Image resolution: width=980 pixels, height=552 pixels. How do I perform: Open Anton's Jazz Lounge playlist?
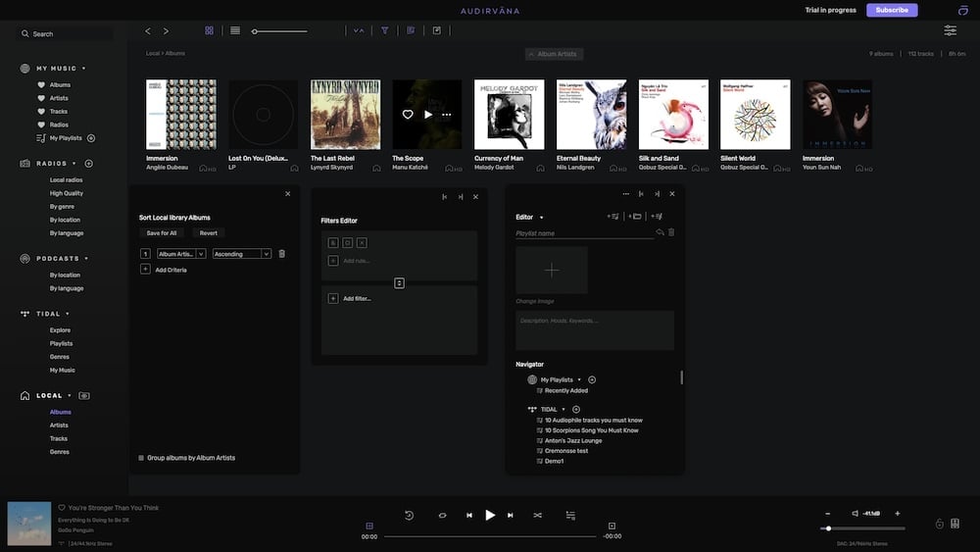(x=573, y=441)
